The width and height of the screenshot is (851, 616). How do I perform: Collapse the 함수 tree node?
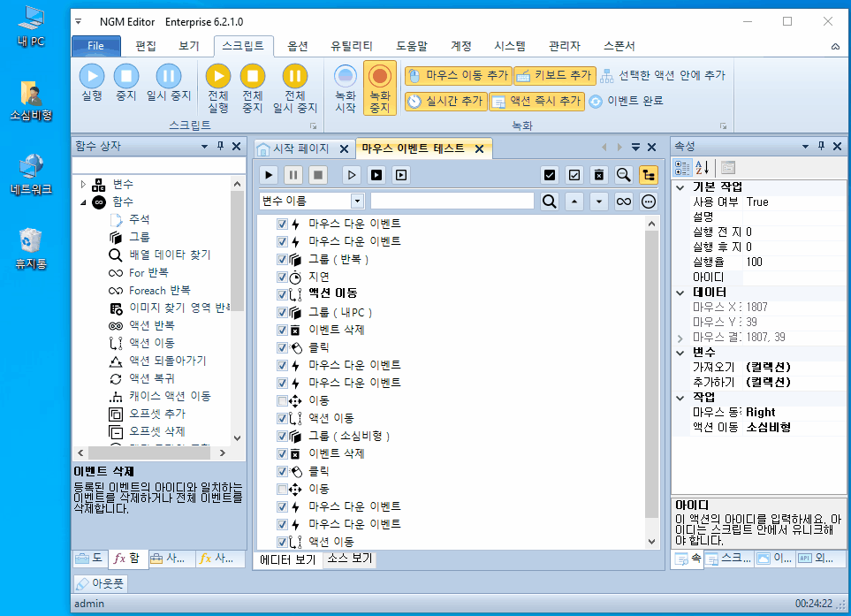tap(83, 202)
